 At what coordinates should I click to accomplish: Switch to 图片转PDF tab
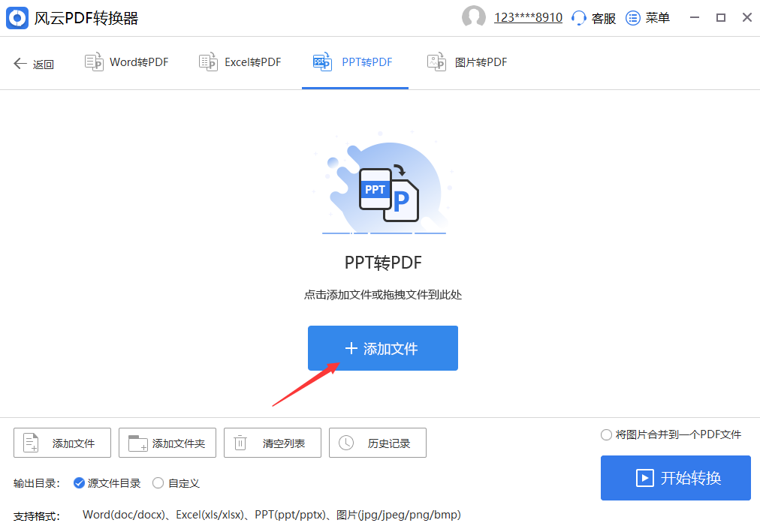tap(467, 62)
